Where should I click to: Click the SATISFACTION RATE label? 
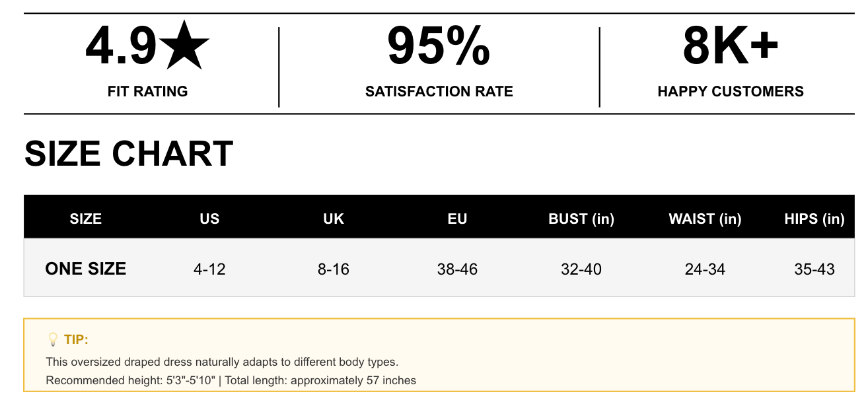point(439,91)
